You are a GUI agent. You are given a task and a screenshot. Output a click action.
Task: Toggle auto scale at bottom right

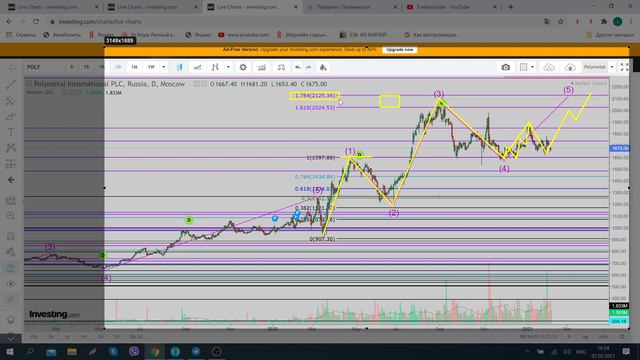[x=603, y=337]
